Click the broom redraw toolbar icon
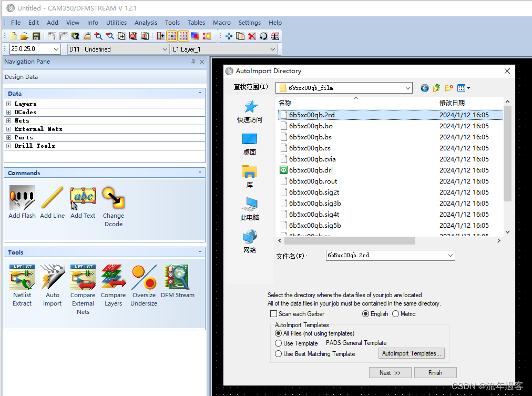532x396 pixels. [87, 36]
